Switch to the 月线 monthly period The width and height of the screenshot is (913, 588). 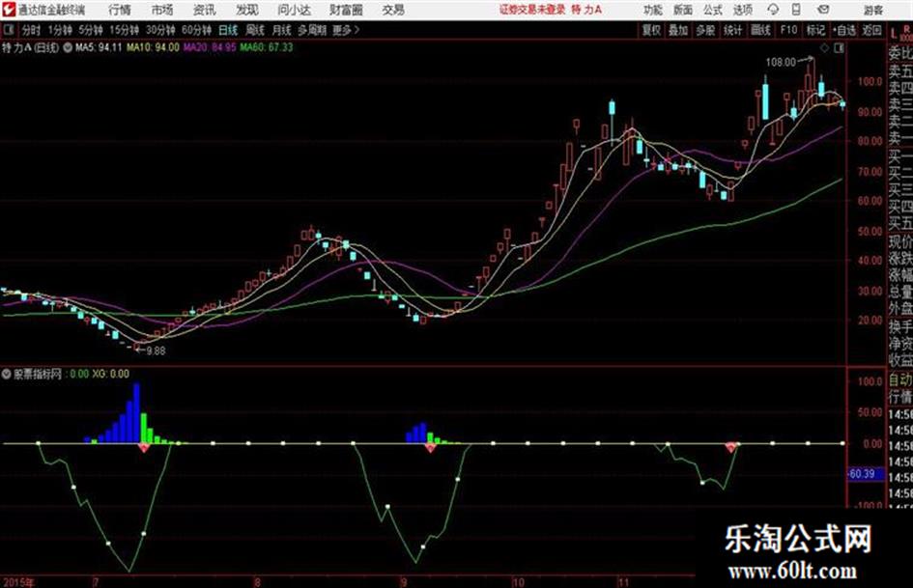(x=281, y=30)
